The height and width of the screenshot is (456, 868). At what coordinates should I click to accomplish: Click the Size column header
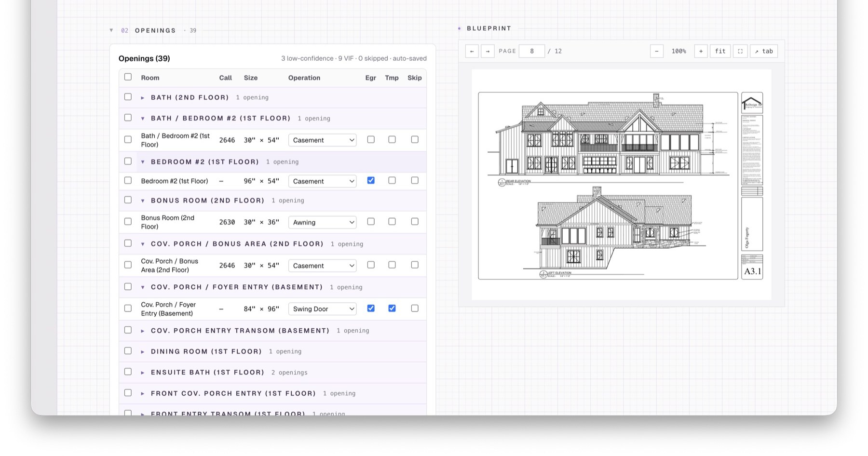(x=251, y=78)
